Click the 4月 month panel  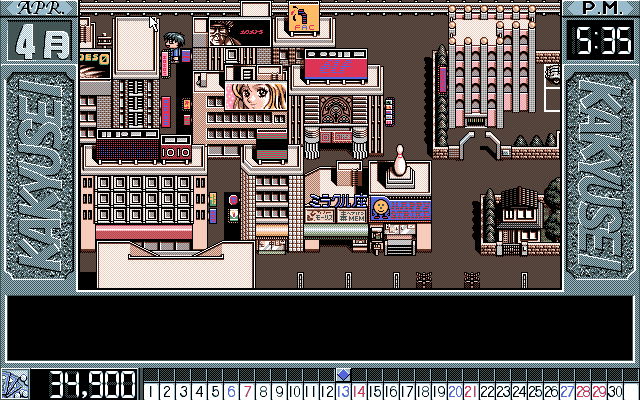click(x=40, y=41)
